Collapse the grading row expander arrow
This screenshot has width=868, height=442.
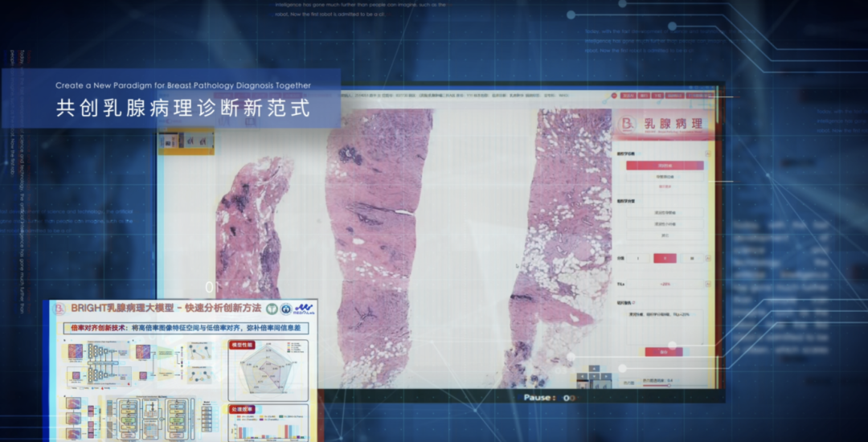707,258
